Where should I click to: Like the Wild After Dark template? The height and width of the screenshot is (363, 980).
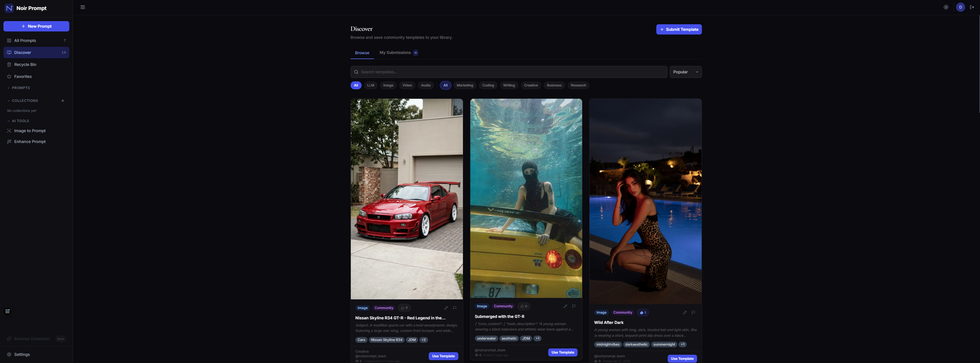click(643, 312)
